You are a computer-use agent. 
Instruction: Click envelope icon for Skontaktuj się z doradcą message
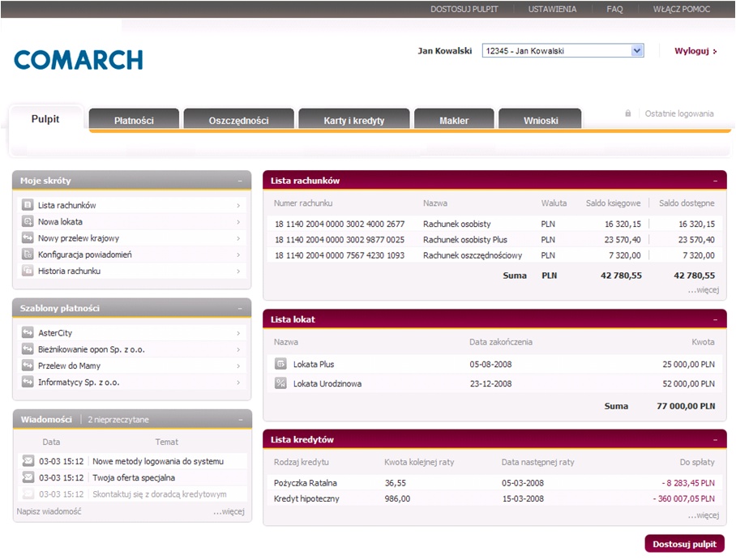point(28,494)
